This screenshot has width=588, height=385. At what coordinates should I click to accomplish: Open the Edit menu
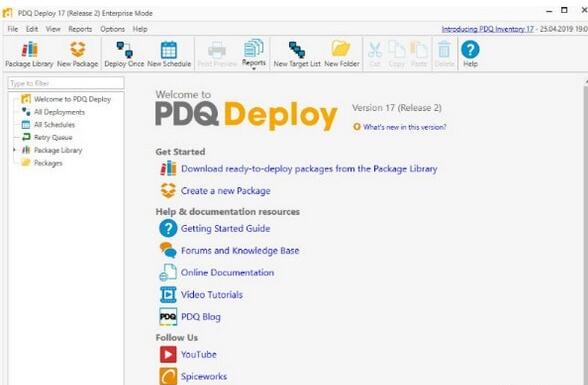[32, 29]
